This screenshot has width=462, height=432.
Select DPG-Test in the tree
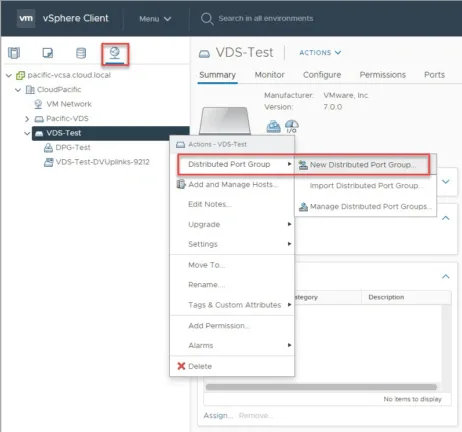(x=73, y=147)
